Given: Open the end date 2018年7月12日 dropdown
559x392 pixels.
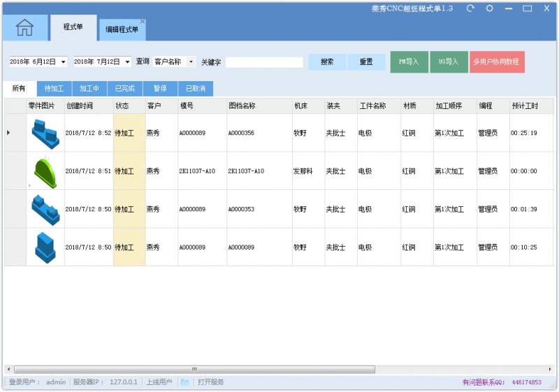Looking at the screenshot, I should pos(128,62).
